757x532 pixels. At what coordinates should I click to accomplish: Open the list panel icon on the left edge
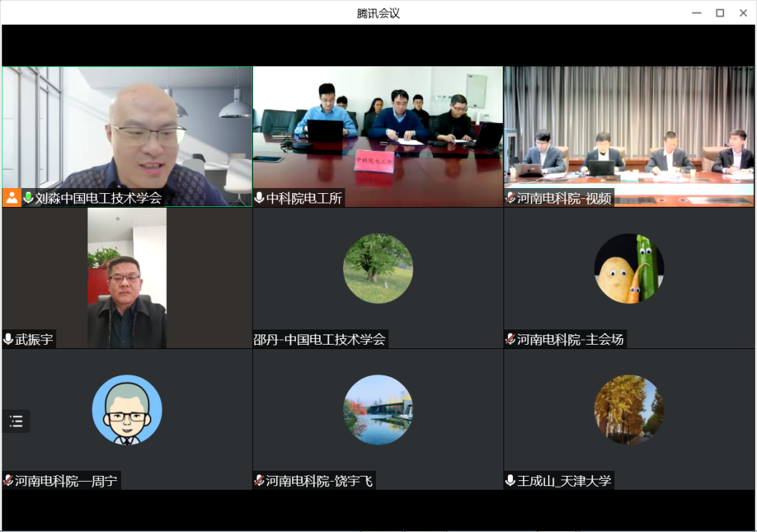coord(16,421)
